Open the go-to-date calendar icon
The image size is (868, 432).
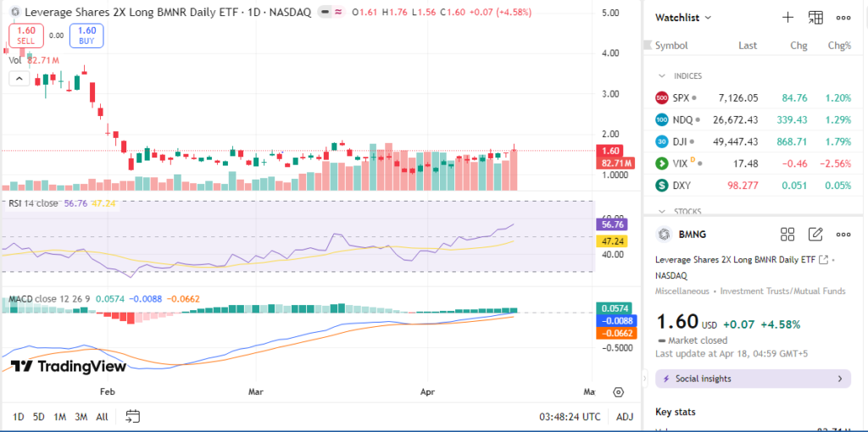tap(132, 416)
